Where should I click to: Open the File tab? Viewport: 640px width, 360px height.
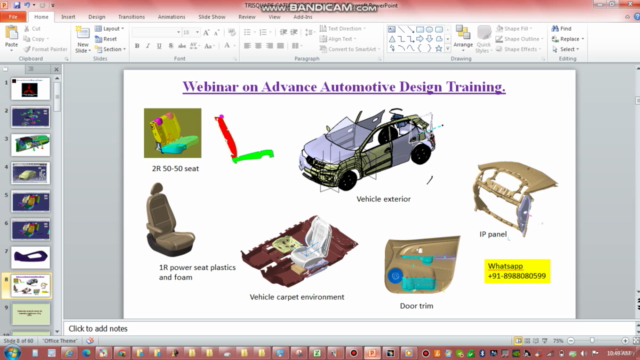pyautogui.click(x=13, y=17)
